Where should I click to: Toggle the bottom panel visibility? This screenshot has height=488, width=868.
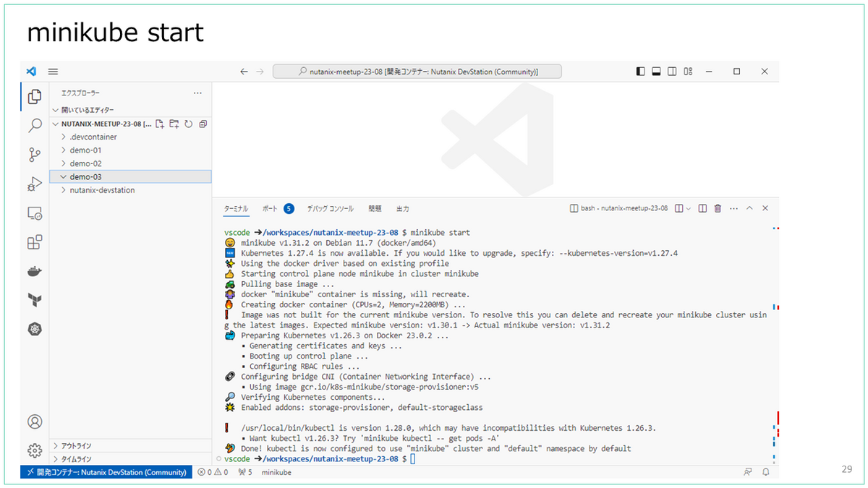point(656,72)
